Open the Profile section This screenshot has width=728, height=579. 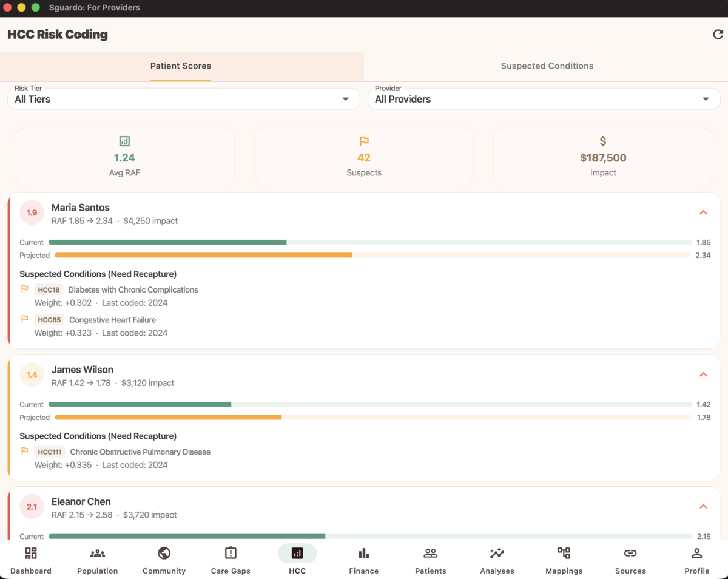pos(696,554)
